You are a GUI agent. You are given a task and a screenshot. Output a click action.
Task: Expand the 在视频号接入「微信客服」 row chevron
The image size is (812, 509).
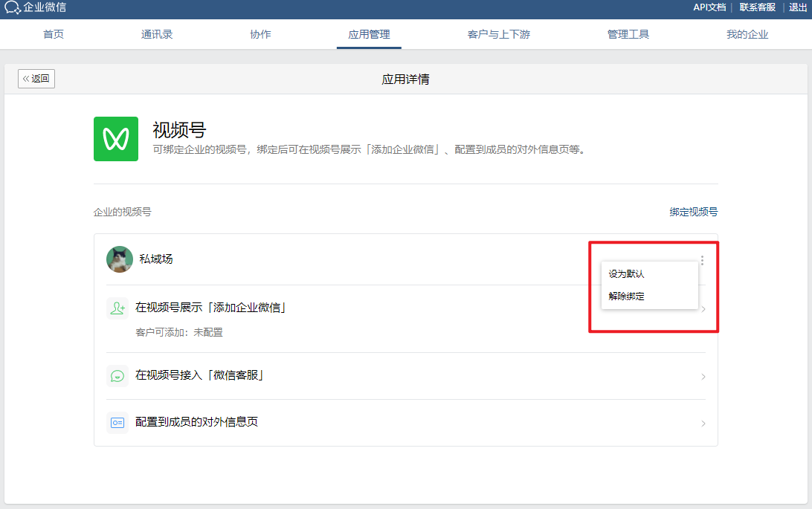(703, 377)
